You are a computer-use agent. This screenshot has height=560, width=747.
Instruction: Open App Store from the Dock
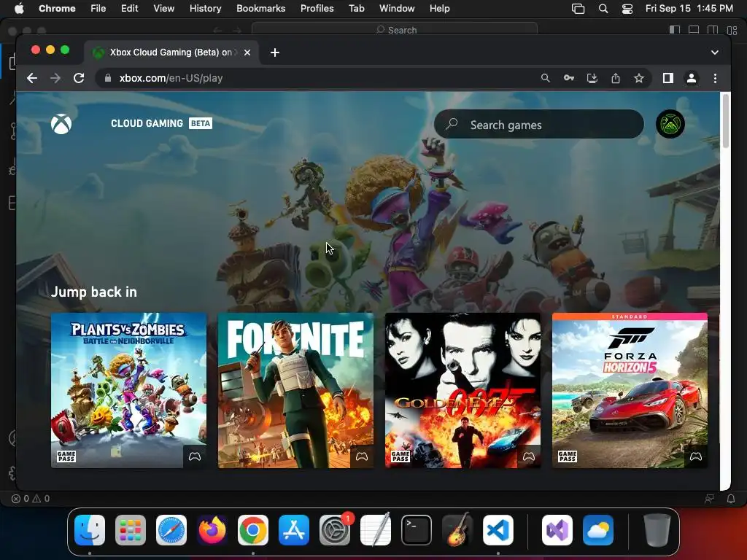(294, 530)
